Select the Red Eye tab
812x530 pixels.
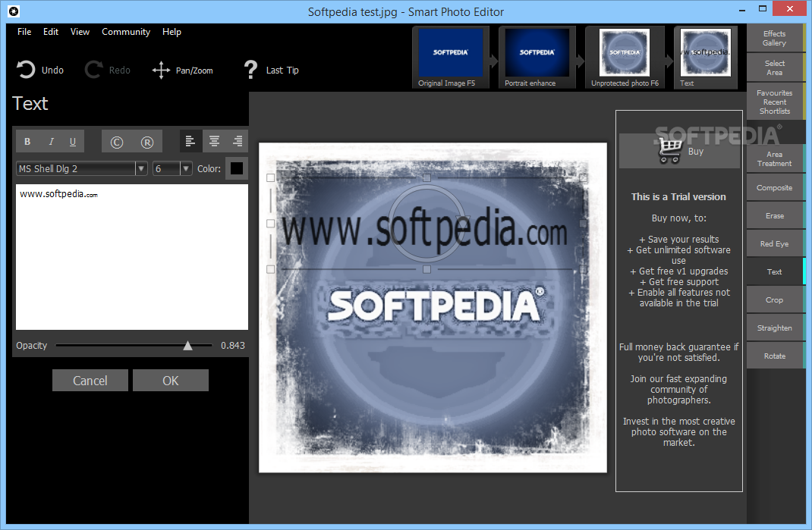coord(775,244)
